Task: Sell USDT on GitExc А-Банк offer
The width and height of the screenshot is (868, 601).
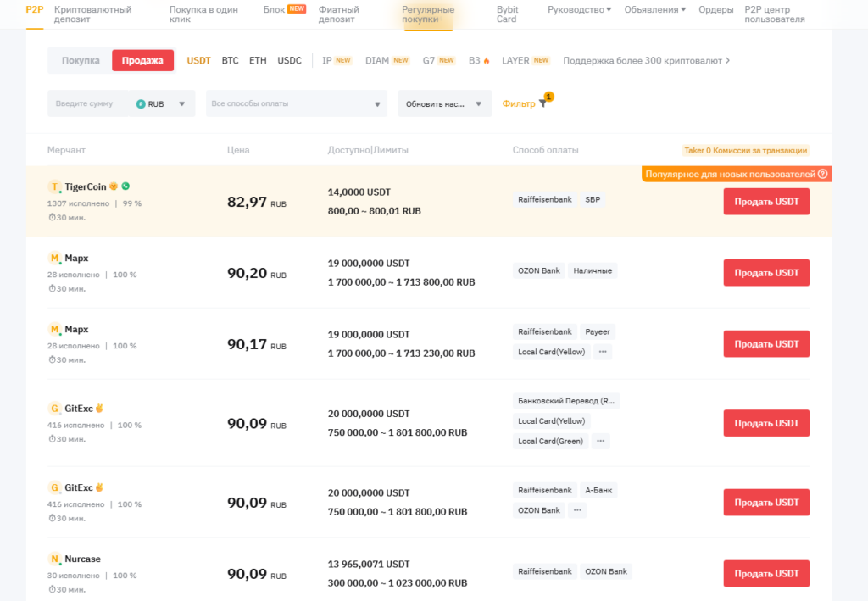Action: [x=766, y=502]
